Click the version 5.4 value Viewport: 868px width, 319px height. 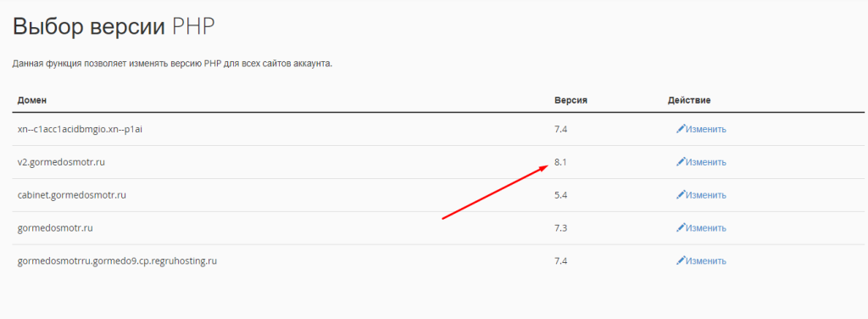pos(561,195)
